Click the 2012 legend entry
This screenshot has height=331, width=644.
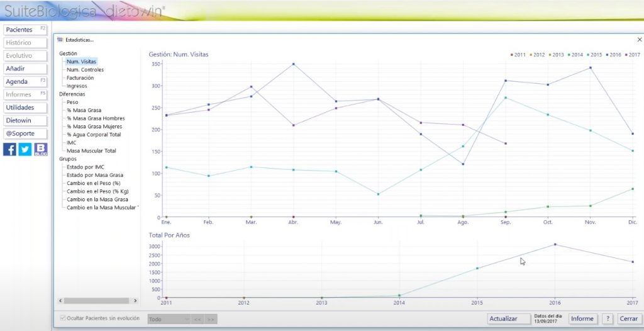[x=537, y=55]
